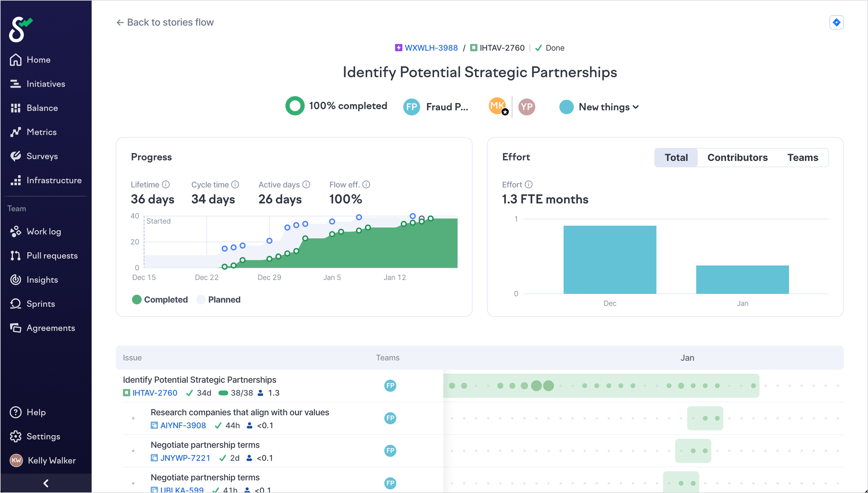Go to the Balance page
Image resolution: width=868 pixels, height=493 pixels.
click(x=42, y=108)
